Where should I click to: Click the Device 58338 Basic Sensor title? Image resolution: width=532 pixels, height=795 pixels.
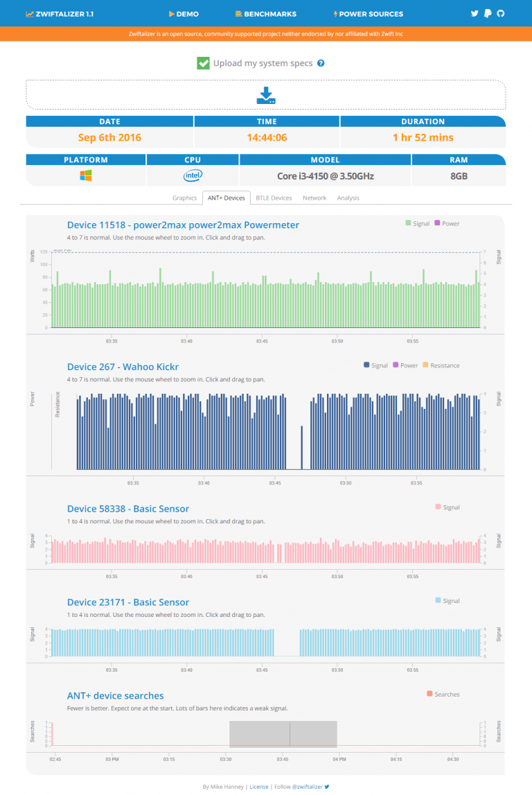click(127, 509)
